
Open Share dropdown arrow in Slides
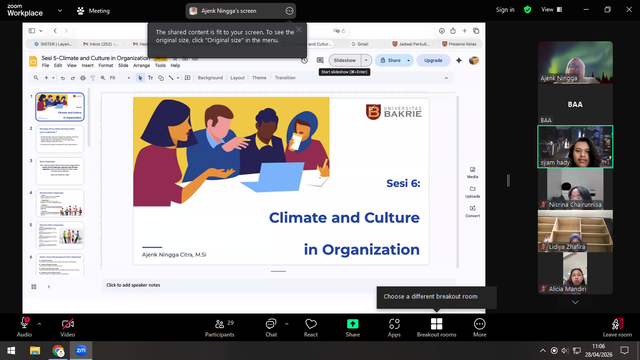409,60
